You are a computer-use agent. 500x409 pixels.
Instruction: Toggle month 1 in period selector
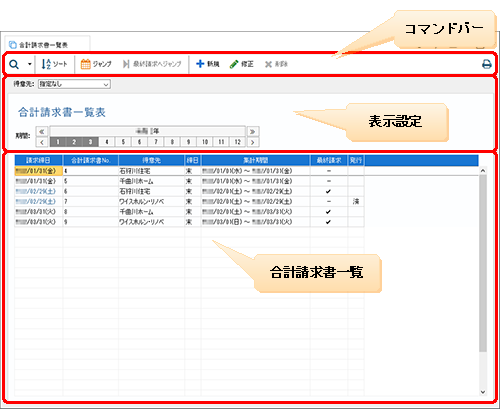(58, 142)
